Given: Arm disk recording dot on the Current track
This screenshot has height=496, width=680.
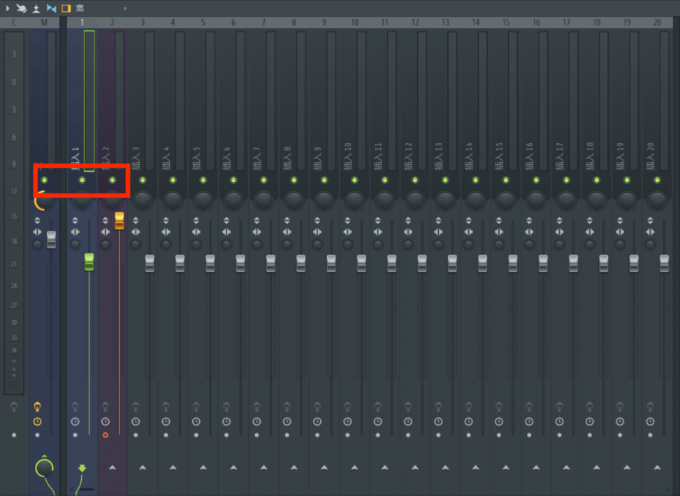Looking at the screenshot, I should 14,435.
